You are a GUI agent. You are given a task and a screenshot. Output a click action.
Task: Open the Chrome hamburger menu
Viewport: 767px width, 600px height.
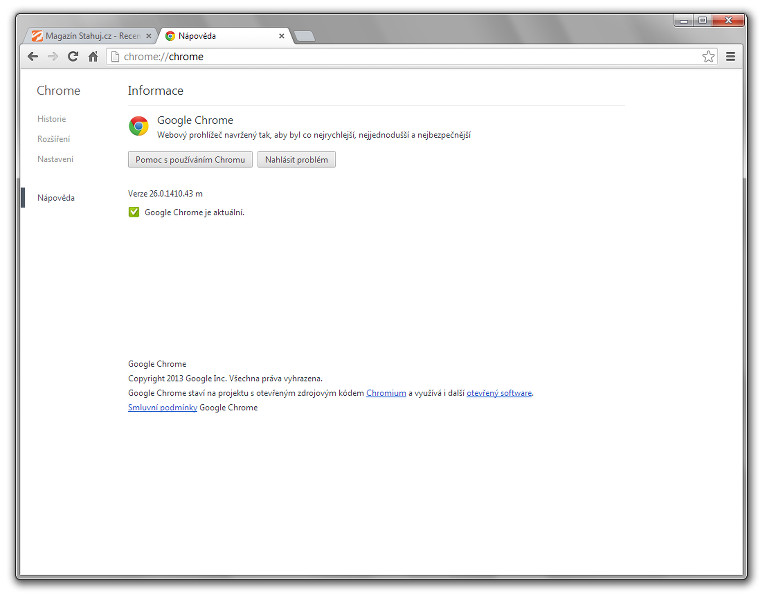click(x=730, y=57)
